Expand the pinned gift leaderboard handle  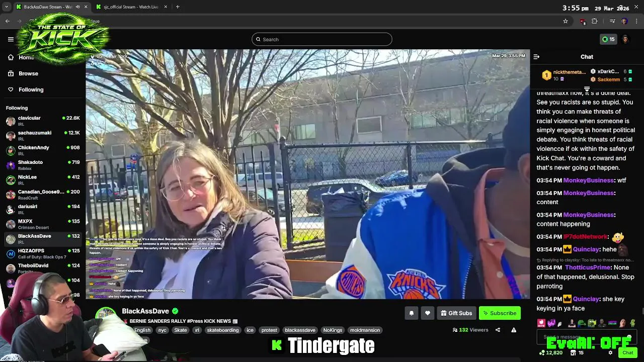coord(587,89)
